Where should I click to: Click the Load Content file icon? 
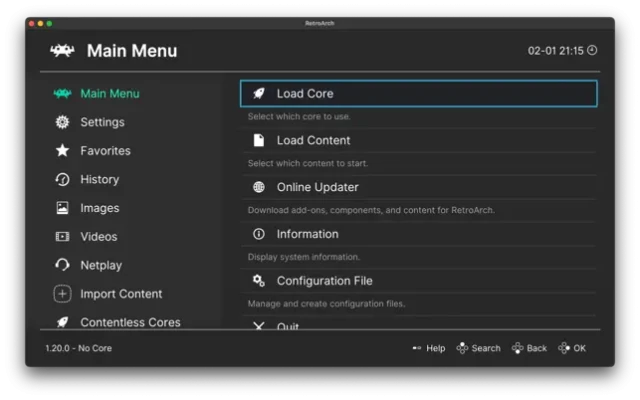coord(259,140)
